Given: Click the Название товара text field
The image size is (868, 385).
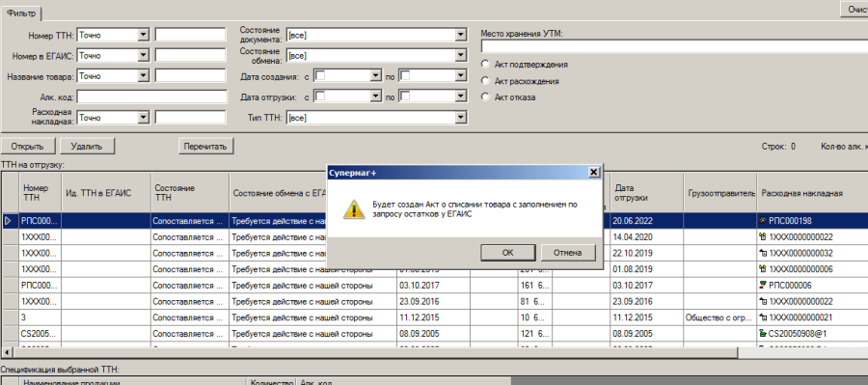Looking at the screenshot, I should tap(190, 76).
